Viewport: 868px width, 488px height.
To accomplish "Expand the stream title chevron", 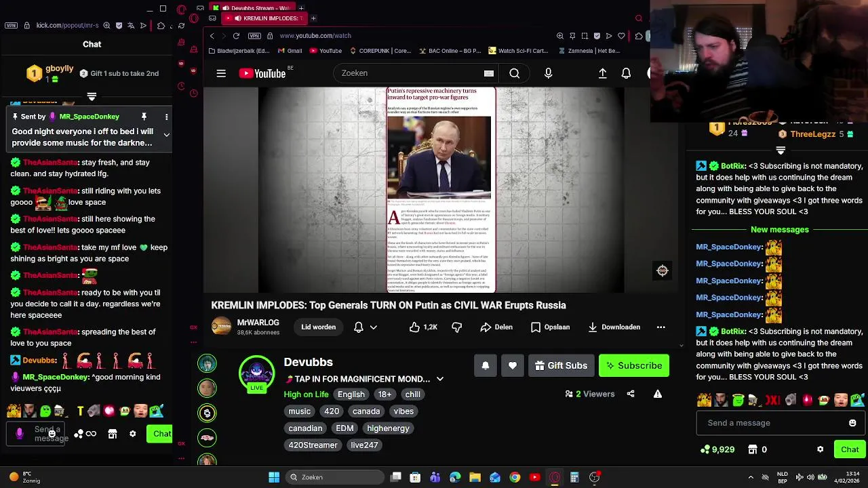I will coord(439,379).
